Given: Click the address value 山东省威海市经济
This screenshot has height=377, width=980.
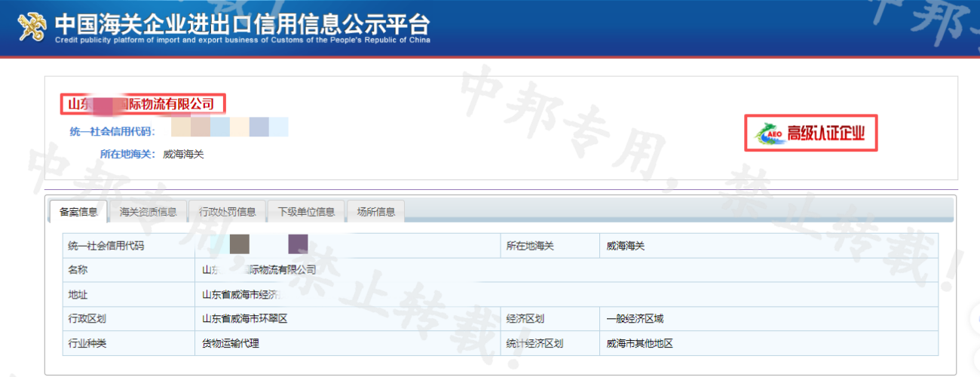Looking at the screenshot, I should (x=240, y=295).
